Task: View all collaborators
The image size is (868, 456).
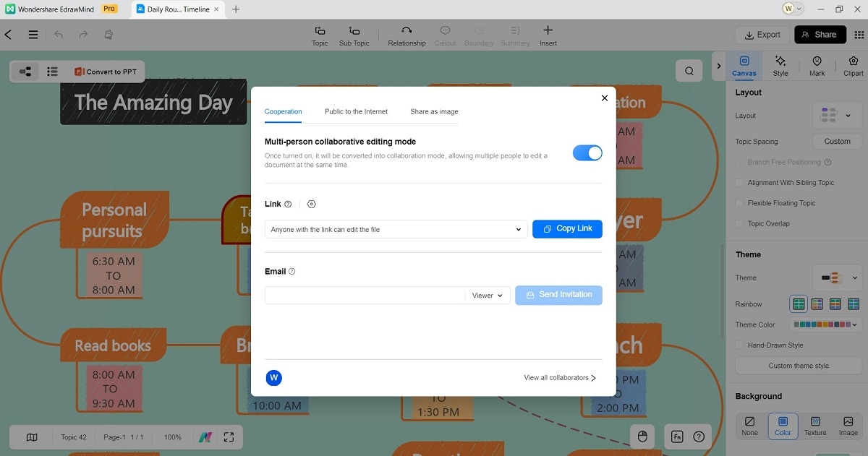Action: (x=558, y=377)
